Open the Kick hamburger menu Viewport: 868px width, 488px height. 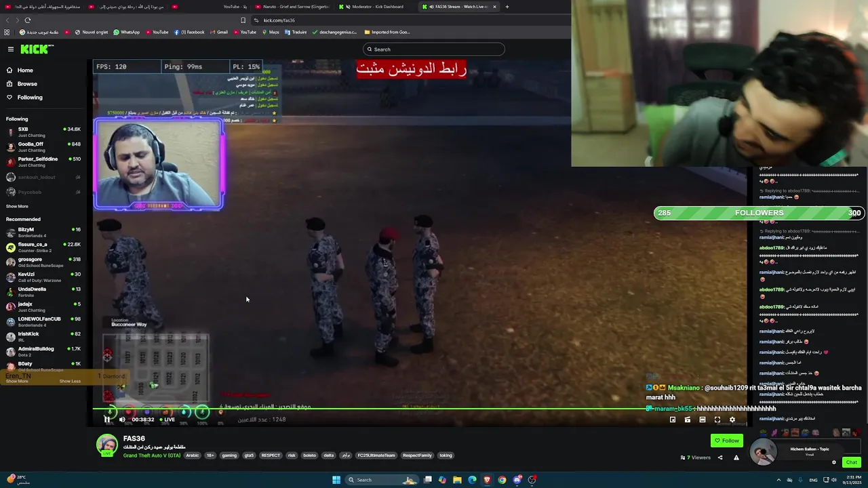pyautogui.click(x=11, y=49)
